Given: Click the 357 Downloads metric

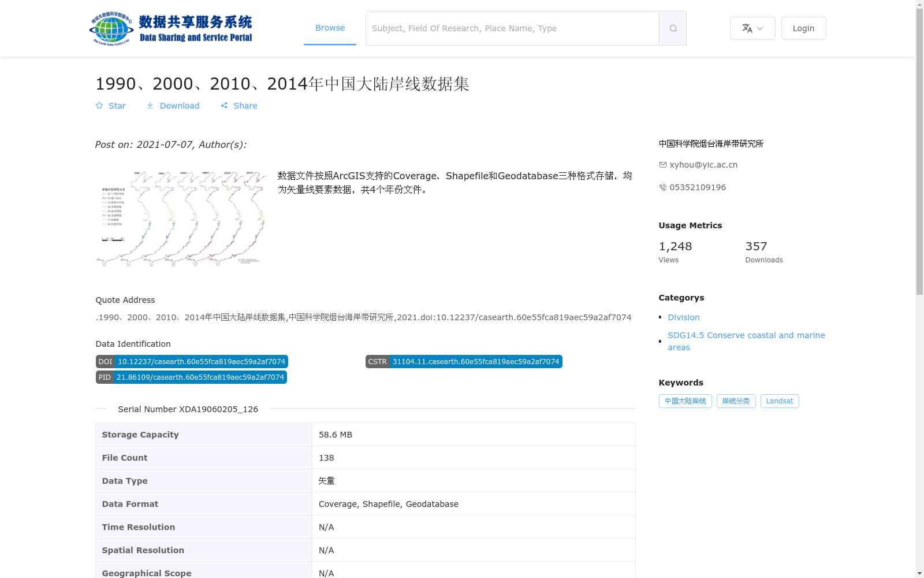Looking at the screenshot, I should coord(764,252).
